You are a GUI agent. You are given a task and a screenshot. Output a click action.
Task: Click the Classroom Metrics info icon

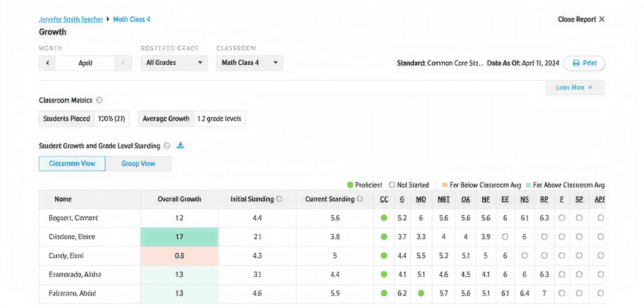(99, 100)
